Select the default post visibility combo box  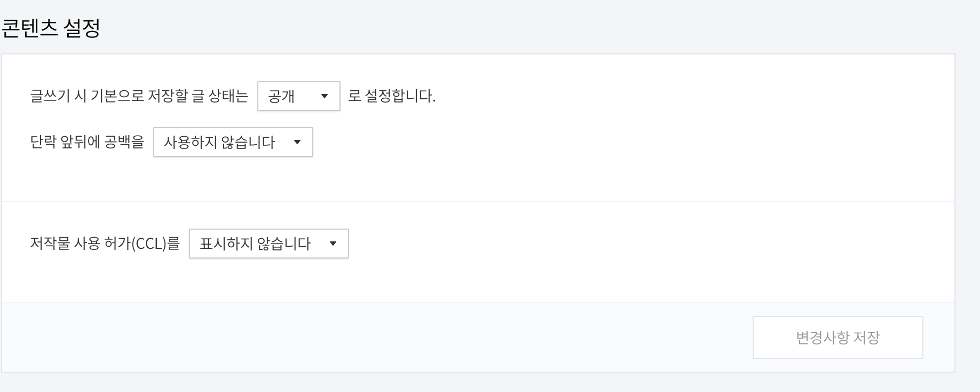(298, 96)
